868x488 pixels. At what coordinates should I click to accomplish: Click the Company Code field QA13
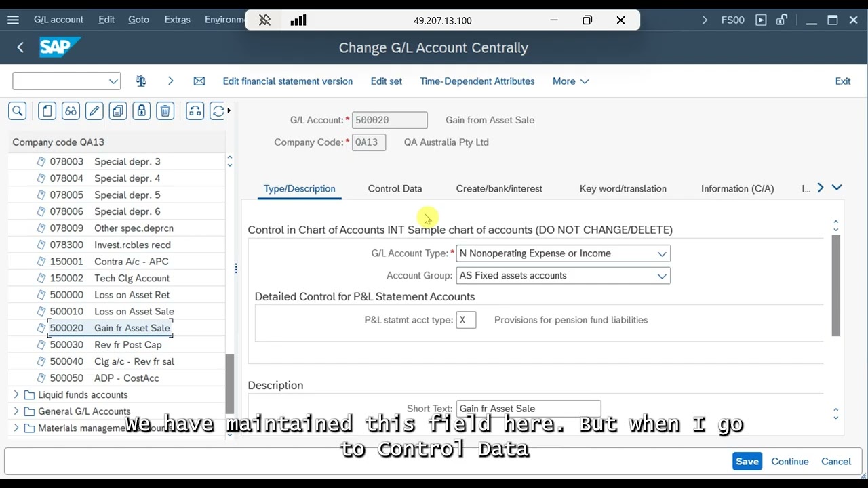(x=369, y=142)
